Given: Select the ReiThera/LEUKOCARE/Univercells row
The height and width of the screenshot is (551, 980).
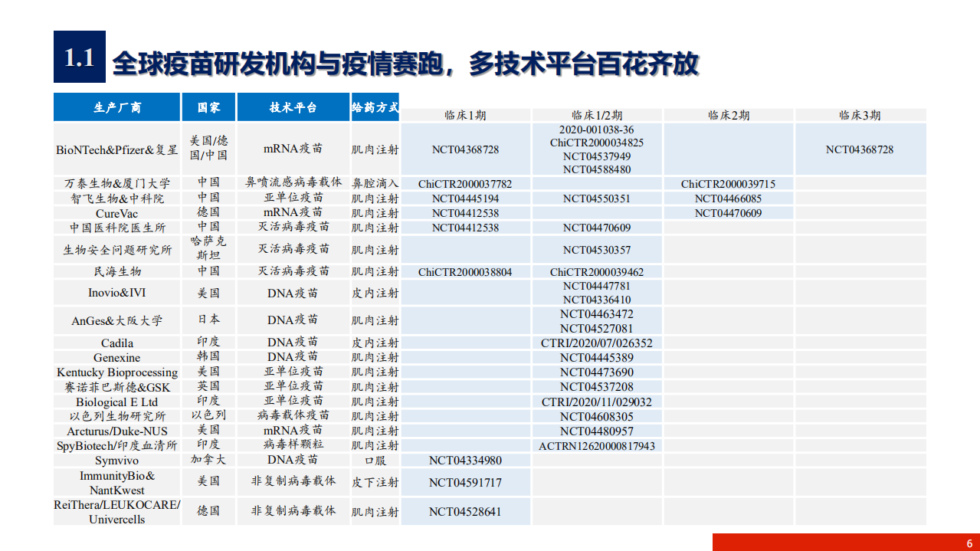Looking at the screenshot, I should pyautogui.click(x=116, y=510).
